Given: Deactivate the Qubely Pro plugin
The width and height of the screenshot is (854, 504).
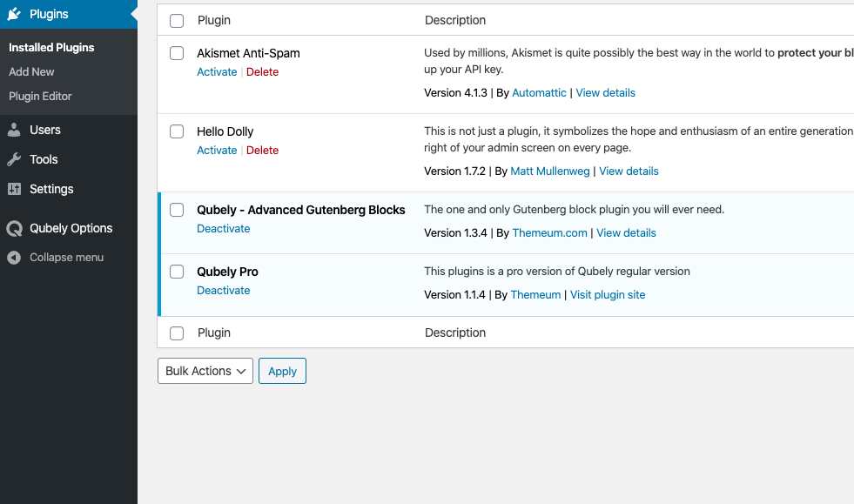Looking at the screenshot, I should (x=223, y=291).
